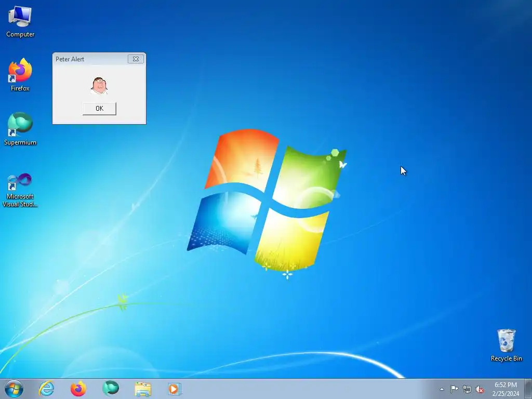Click the Peter Griffin image in the dialog
The image size is (532, 399).
click(99, 86)
